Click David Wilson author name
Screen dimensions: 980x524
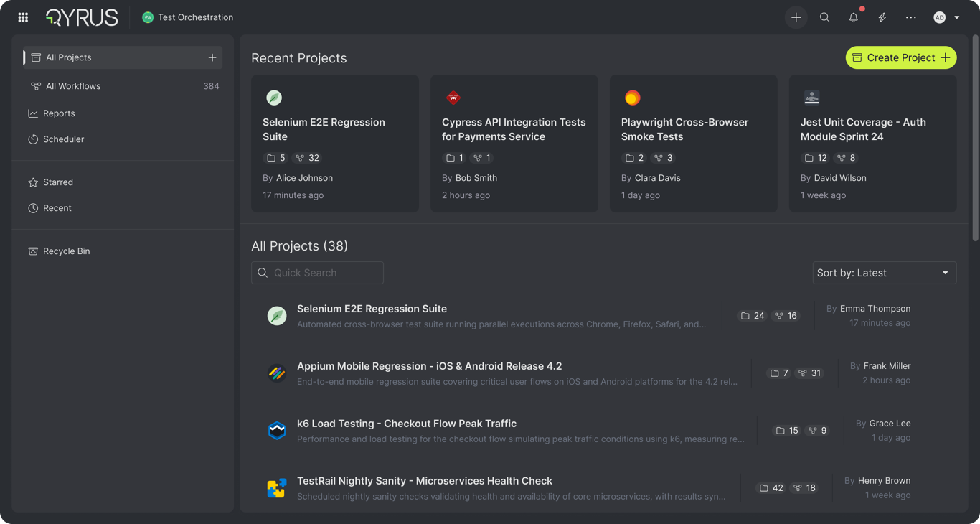click(840, 178)
